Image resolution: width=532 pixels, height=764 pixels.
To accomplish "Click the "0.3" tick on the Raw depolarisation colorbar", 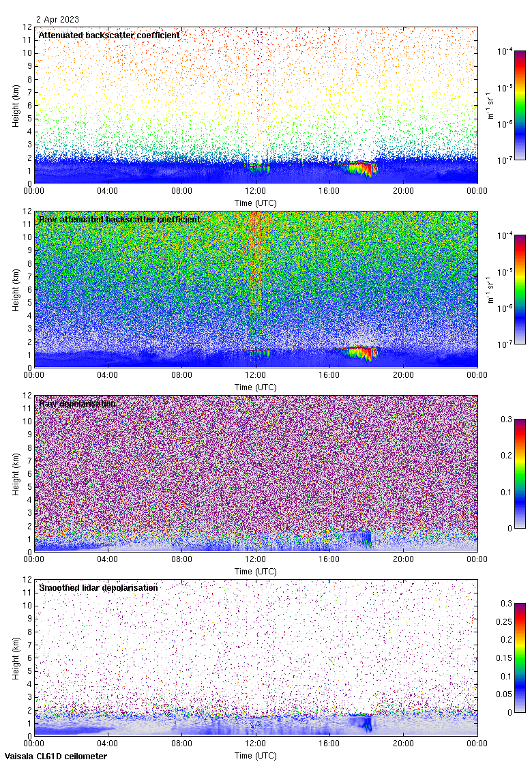I will click(x=506, y=419).
